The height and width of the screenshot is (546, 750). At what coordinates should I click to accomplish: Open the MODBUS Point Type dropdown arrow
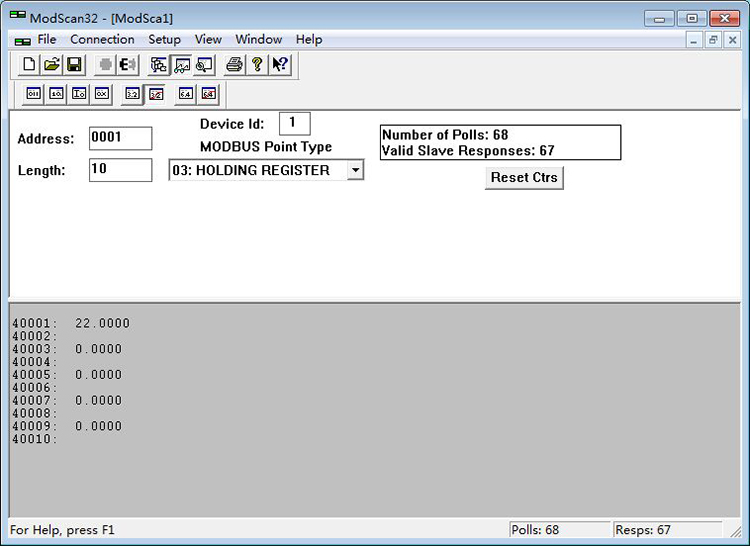(x=354, y=171)
